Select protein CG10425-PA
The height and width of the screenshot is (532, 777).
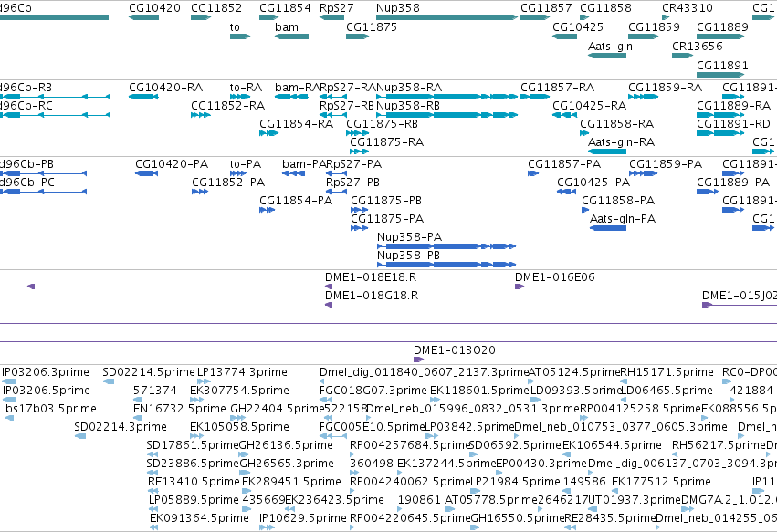(566, 192)
